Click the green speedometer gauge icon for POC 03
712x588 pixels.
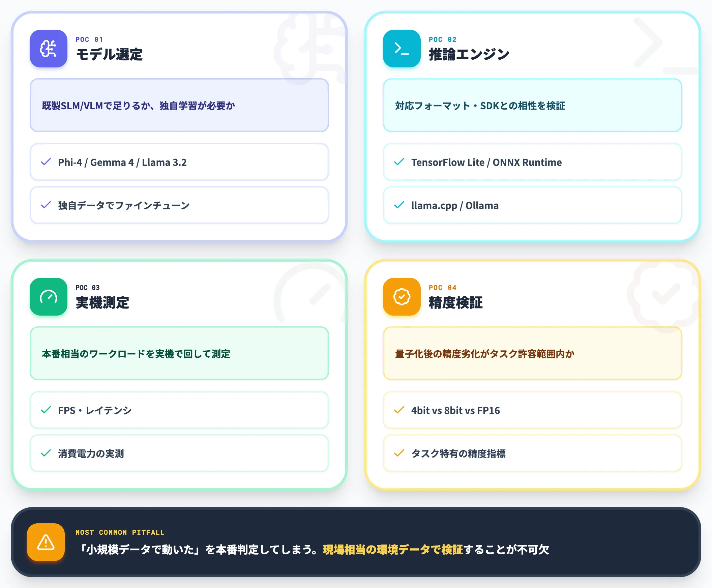(x=49, y=297)
